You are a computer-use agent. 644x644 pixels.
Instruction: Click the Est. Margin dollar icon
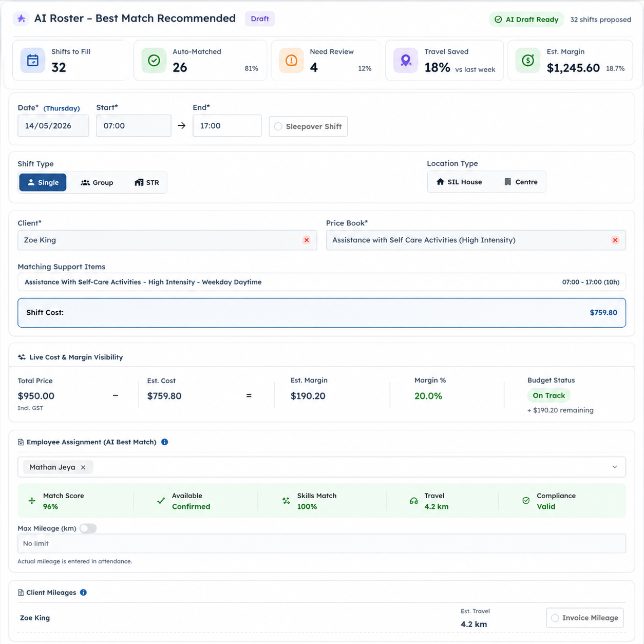[x=528, y=61]
